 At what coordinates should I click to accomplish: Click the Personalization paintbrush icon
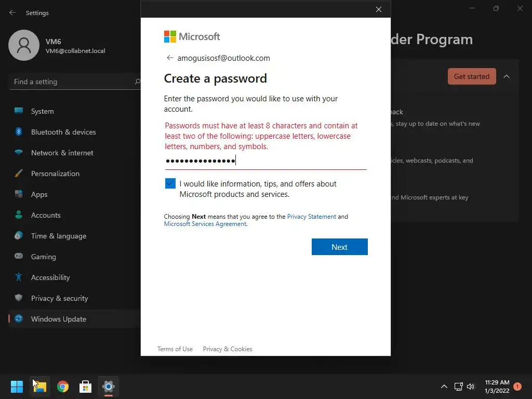point(19,174)
